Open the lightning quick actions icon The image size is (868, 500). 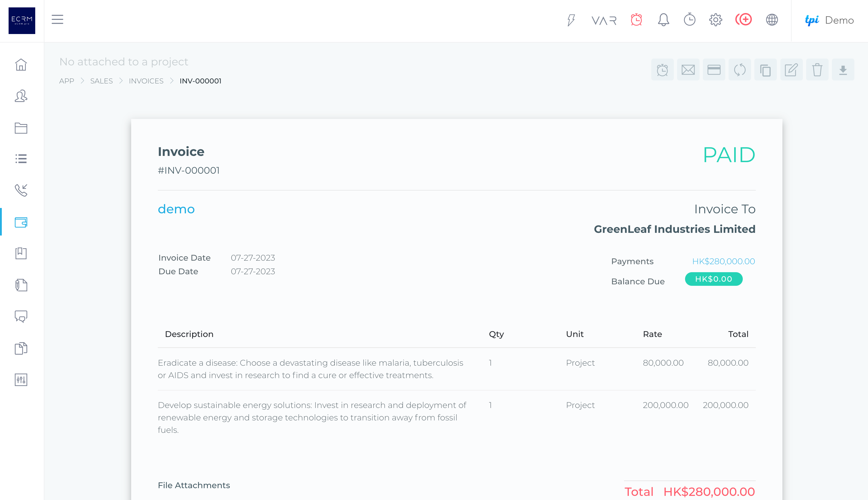tap(571, 20)
